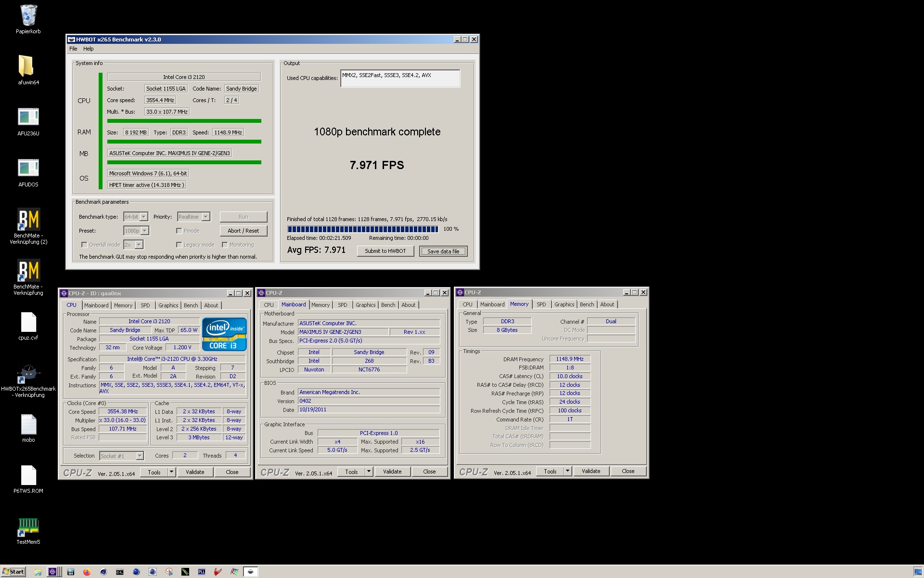Viewport: 924px width, 578px height.
Task: Open the Windows Start button
Action: [x=13, y=572]
